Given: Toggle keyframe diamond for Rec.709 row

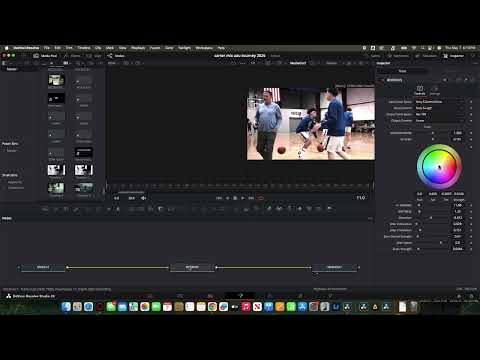Looking at the screenshot, I should [x=471, y=114].
